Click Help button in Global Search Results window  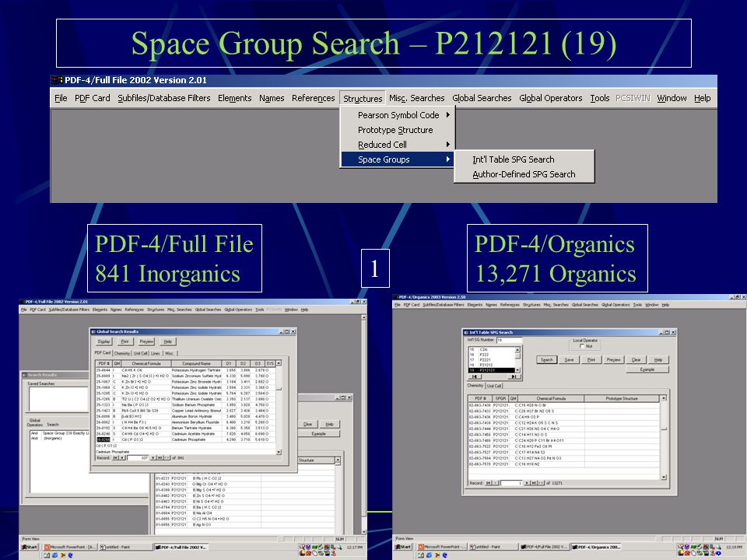click(168, 341)
